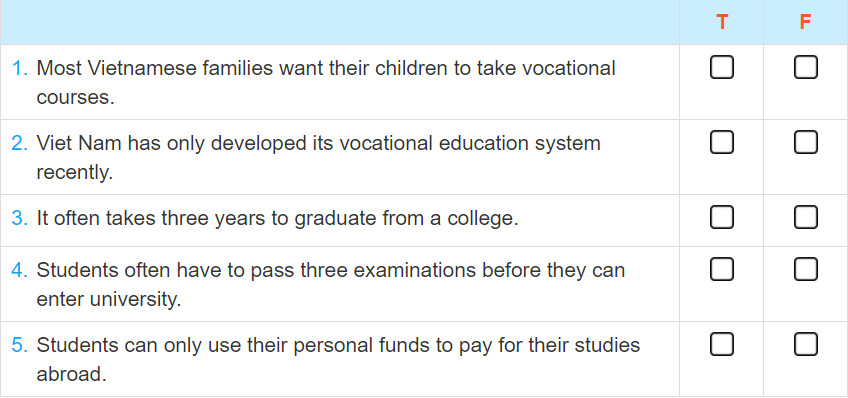
Task: Click the number 1 question label
Action: (19, 69)
